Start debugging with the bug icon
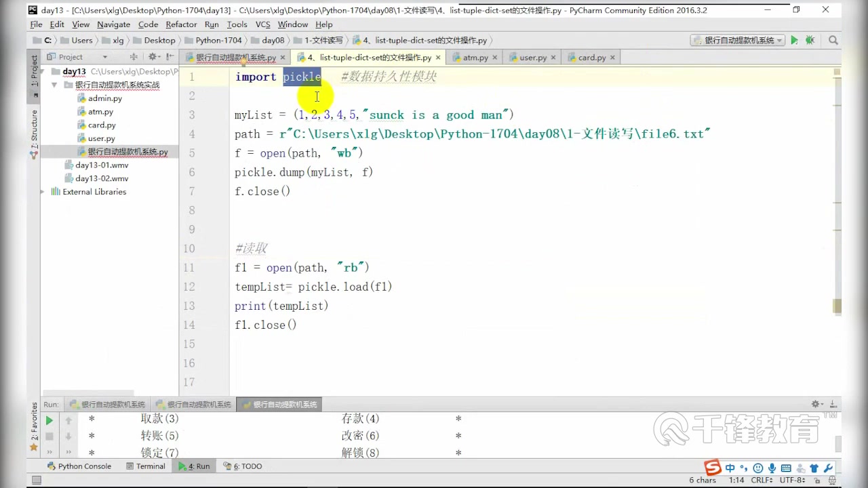Image resolution: width=868 pixels, height=488 pixels. 810,40
